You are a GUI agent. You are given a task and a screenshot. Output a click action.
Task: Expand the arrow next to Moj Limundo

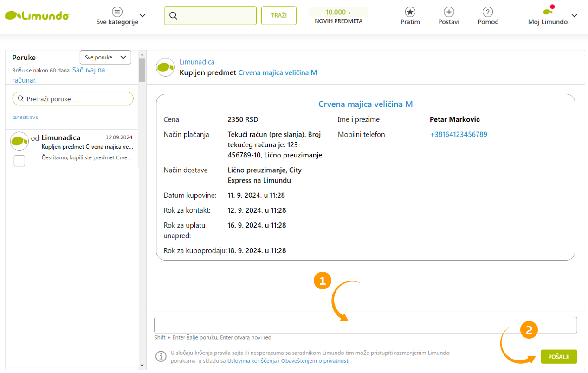pyautogui.click(x=574, y=15)
